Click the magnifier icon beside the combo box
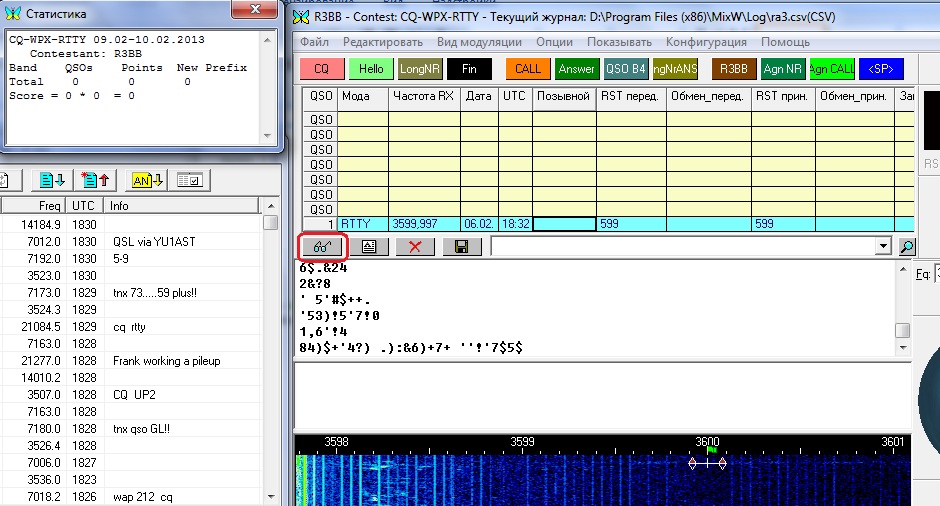This screenshot has height=506, width=940. pos(907,246)
